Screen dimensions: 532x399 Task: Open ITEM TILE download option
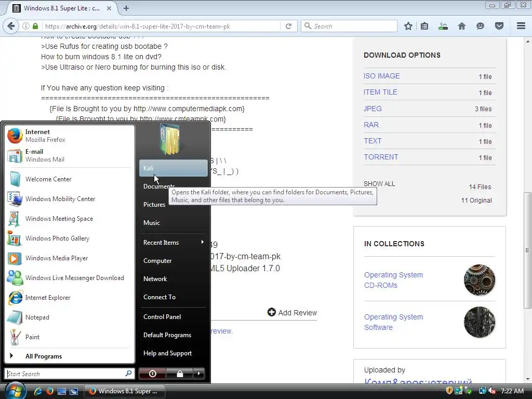pos(380,92)
